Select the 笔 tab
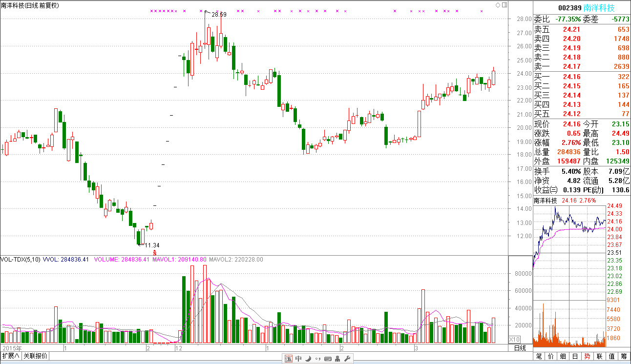The width and height of the screenshot is (631, 364). point(539,356)
